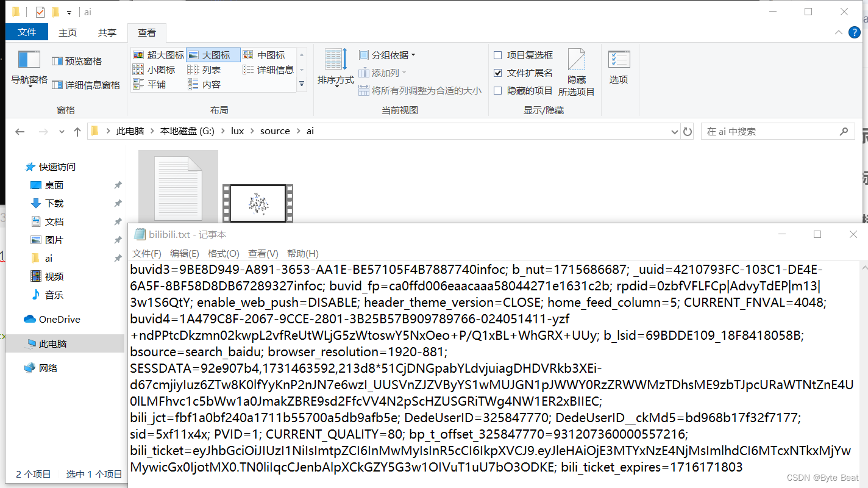Select the text document file thumbnail
The height and width of the screenshot is (488, 868).
pyautogui.click(x=178, y=187)
